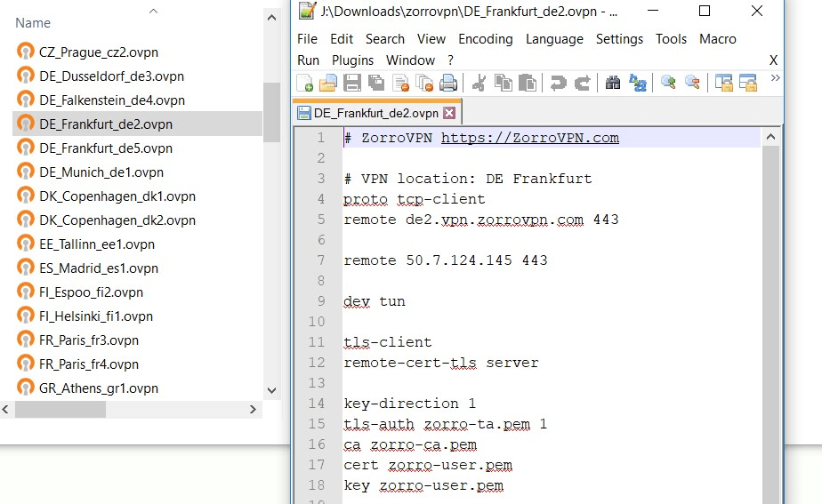Screen dimensions: 822x504
Task: Place cursor on 'remote 50.7.124.145 443' line
Action: click(446, 260)
